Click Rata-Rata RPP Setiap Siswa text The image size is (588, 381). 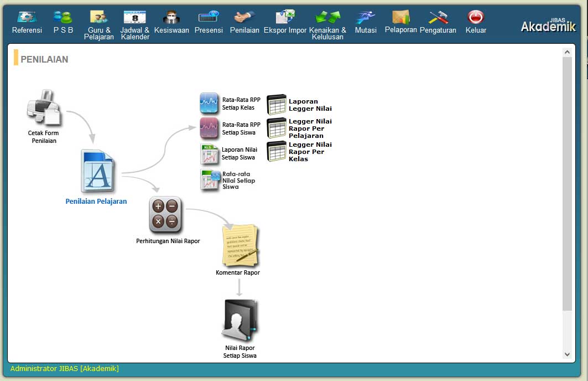241,128
